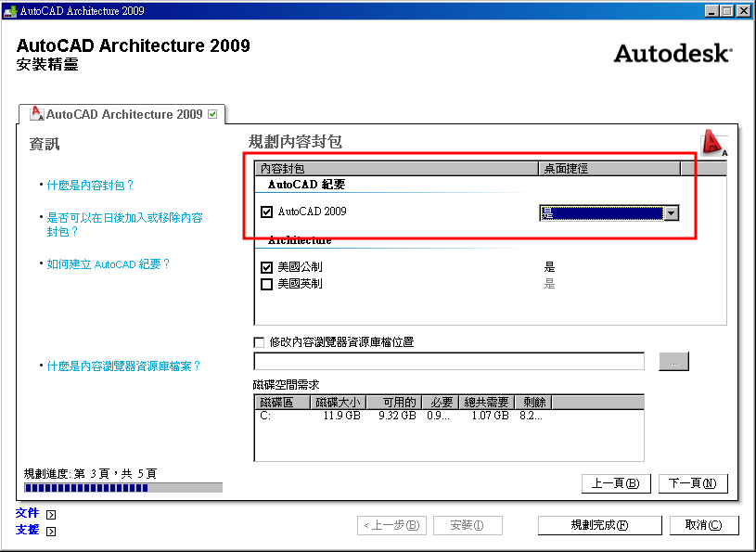The height and width of the screenshot is (552, 756).
Task: Click the 總共需要 column header
Action: coord(486,402)
